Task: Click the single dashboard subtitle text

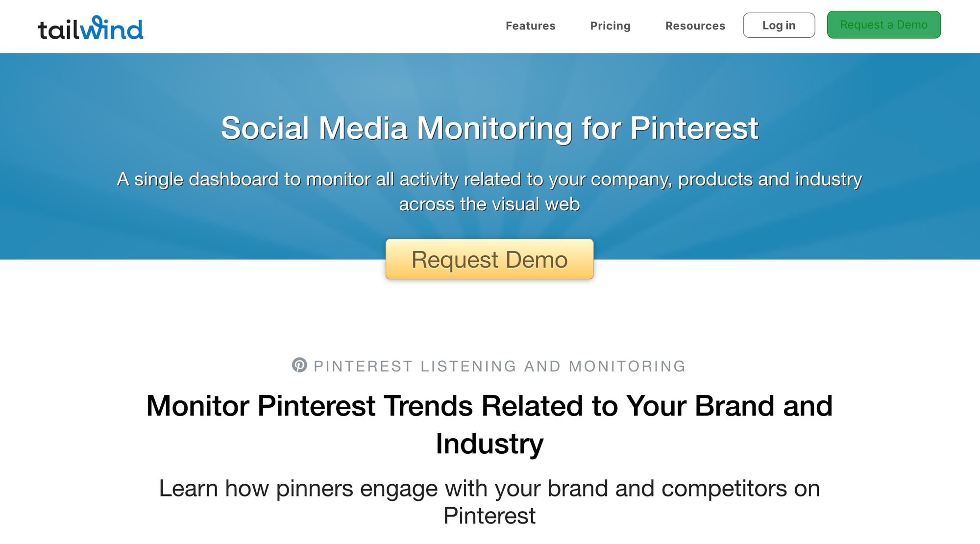Action: [x=490, y=191]
